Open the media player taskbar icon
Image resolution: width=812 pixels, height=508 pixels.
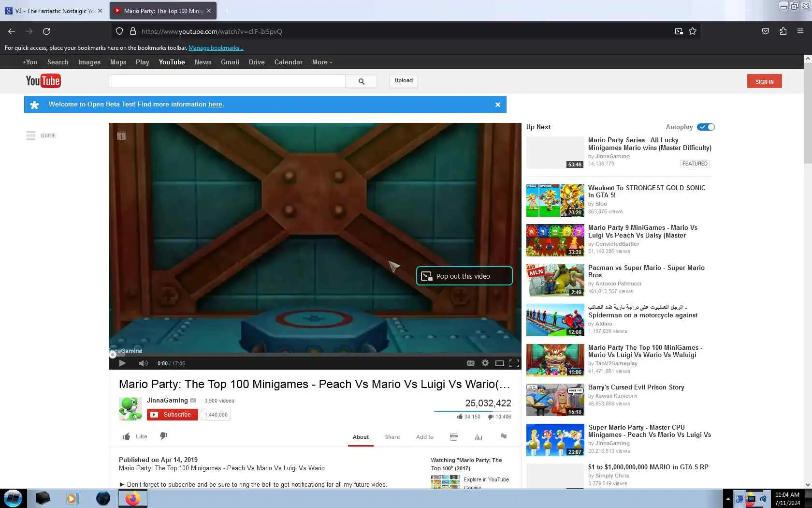click(72, 498)
